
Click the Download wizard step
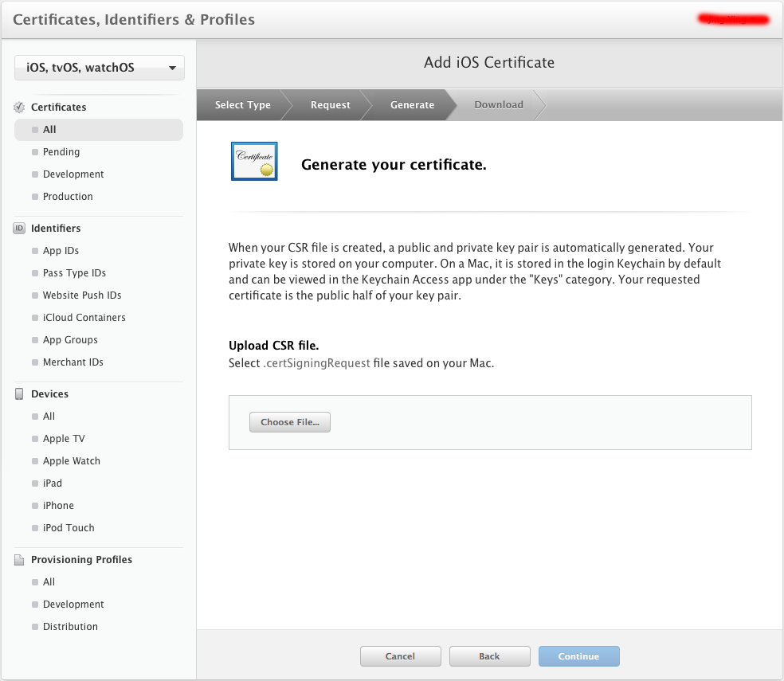pyautogui.click(x=499, y=105)
